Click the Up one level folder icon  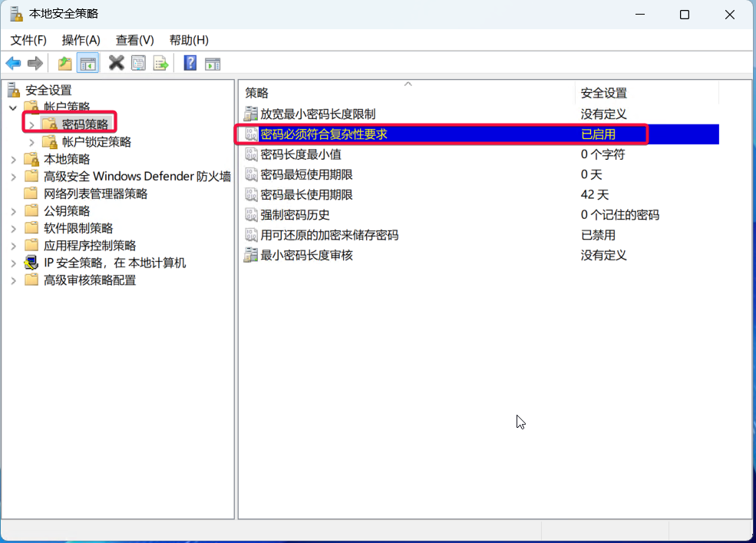(64, 63)
